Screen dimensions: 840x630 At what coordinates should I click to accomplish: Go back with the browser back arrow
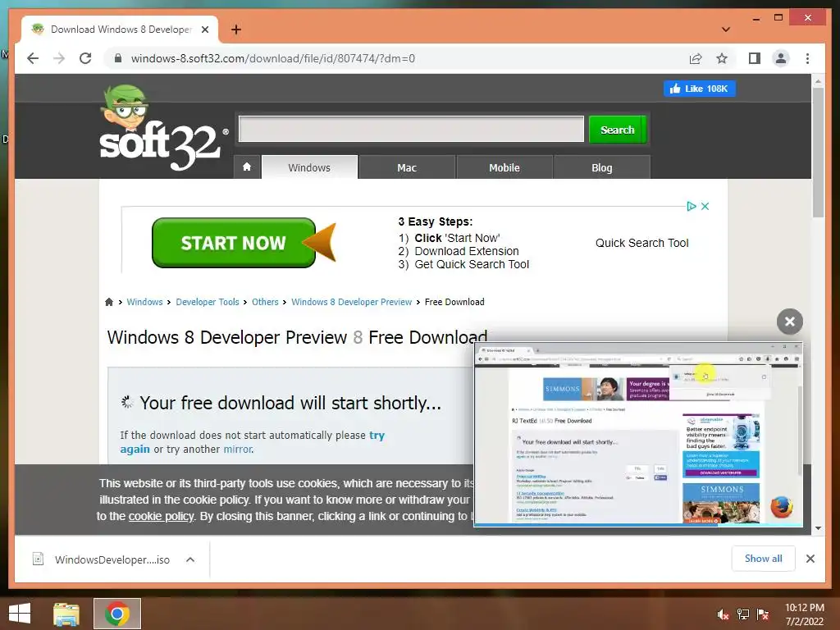[33, 58]
